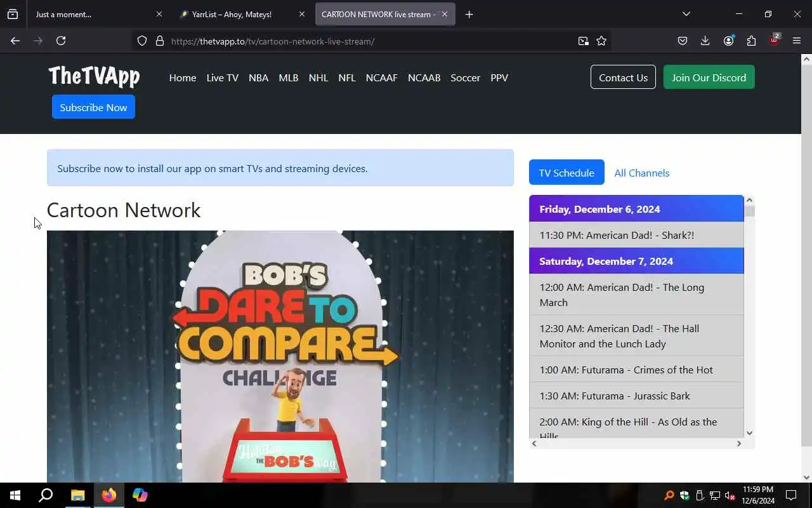Click the Firefox back arrow
The image size is (812, 508).
15,41
